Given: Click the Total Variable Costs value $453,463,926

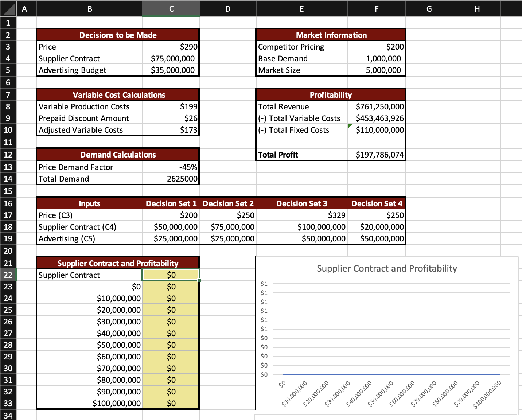Looking at the screenshot, I should click(x=380, y=118).
